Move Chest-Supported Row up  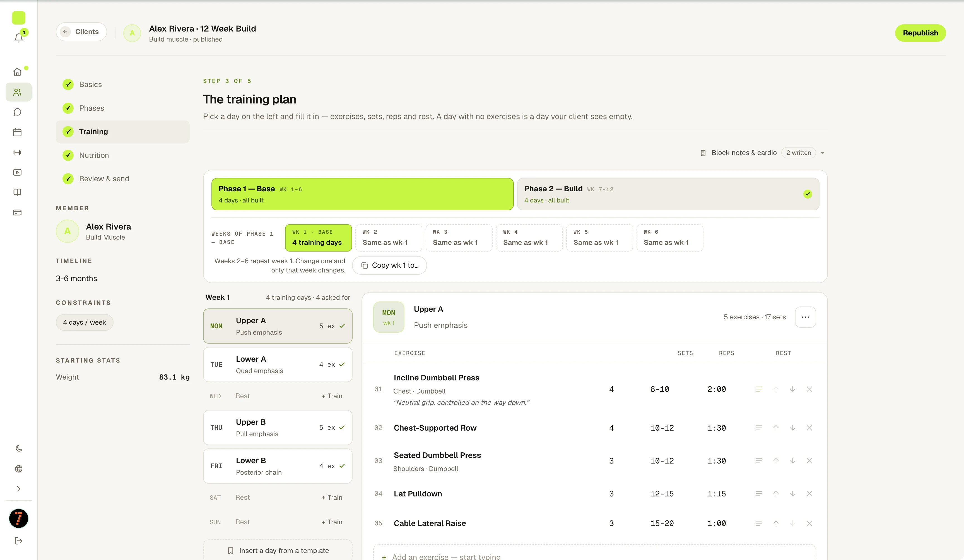click(x=776, y=428)
